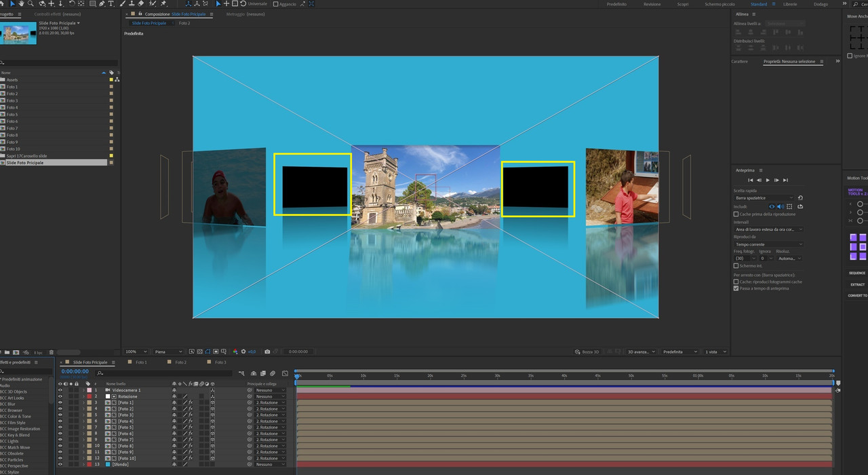Select the Rotation tool in toolbar
Viewport: 868px width, 475px height.
click(72, 3)
